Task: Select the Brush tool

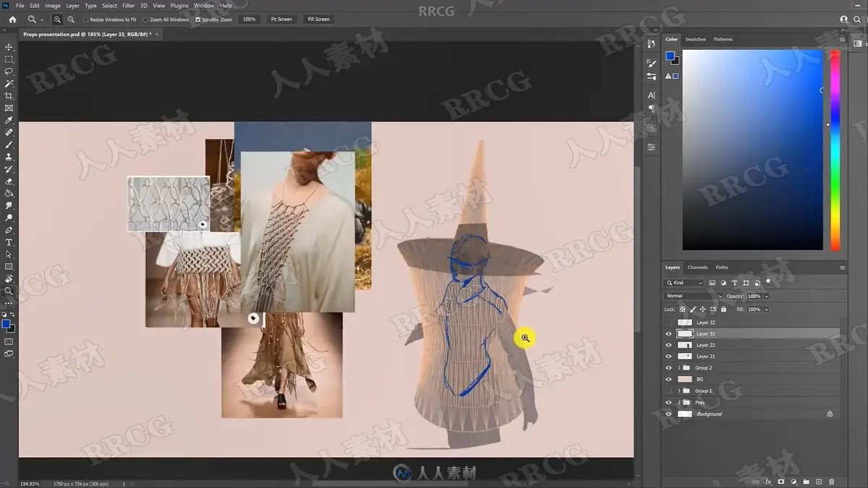Action: 9,145
